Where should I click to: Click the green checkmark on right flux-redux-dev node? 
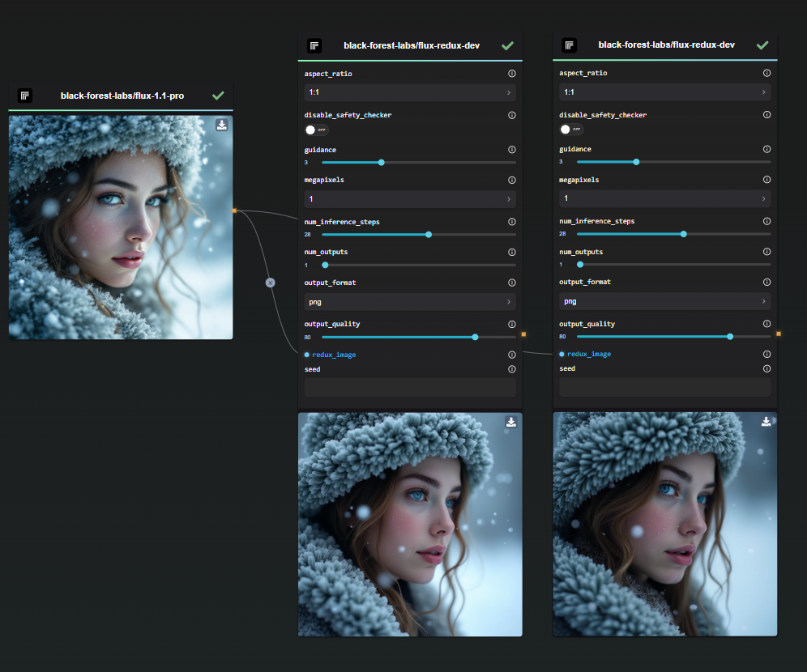click(762, 45)
